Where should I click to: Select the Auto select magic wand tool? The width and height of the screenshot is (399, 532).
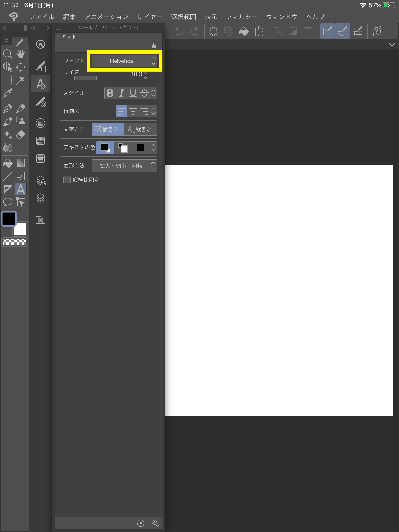tap(21, 80)
